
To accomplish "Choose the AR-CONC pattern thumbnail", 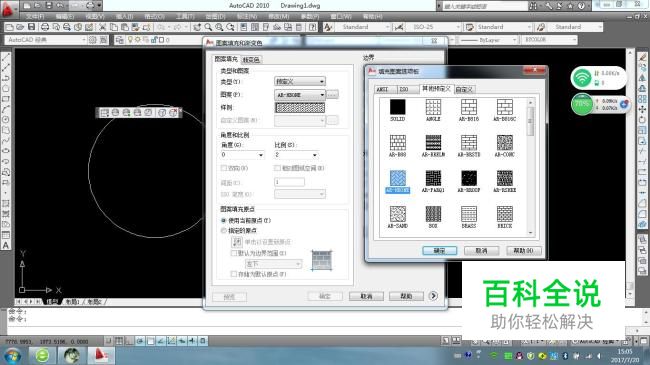I will tap(504, 143).
